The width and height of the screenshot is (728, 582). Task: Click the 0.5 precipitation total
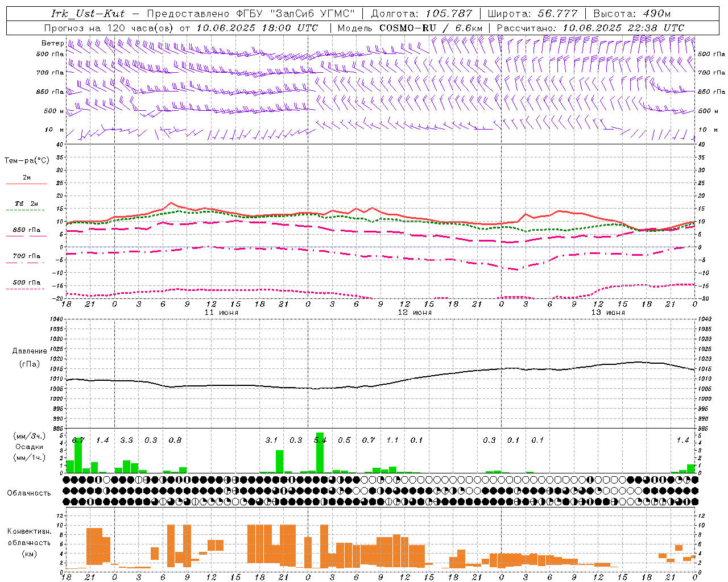click(344, 440)
